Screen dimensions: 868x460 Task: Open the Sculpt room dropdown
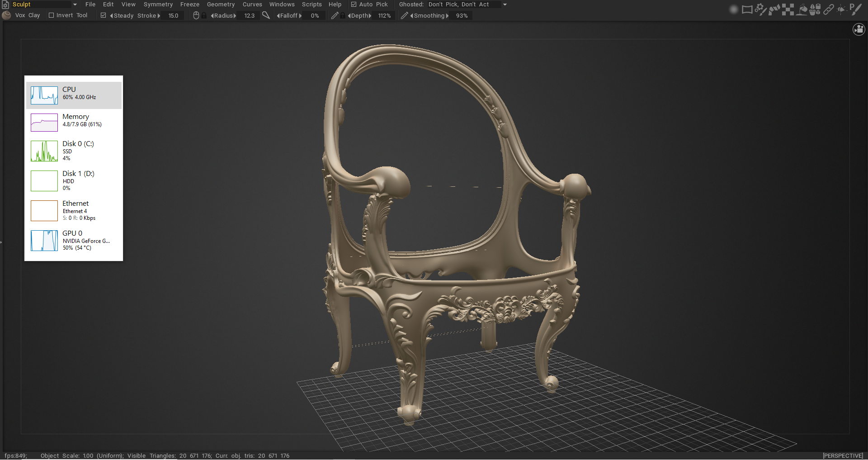[x=44, y=5]
